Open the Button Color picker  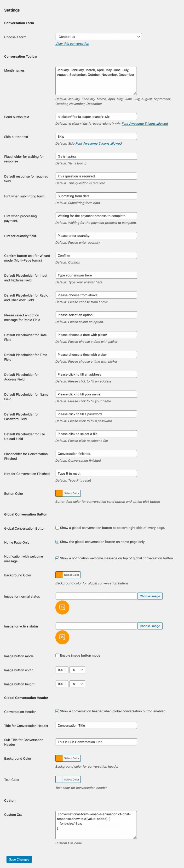(x=68, y=493)
